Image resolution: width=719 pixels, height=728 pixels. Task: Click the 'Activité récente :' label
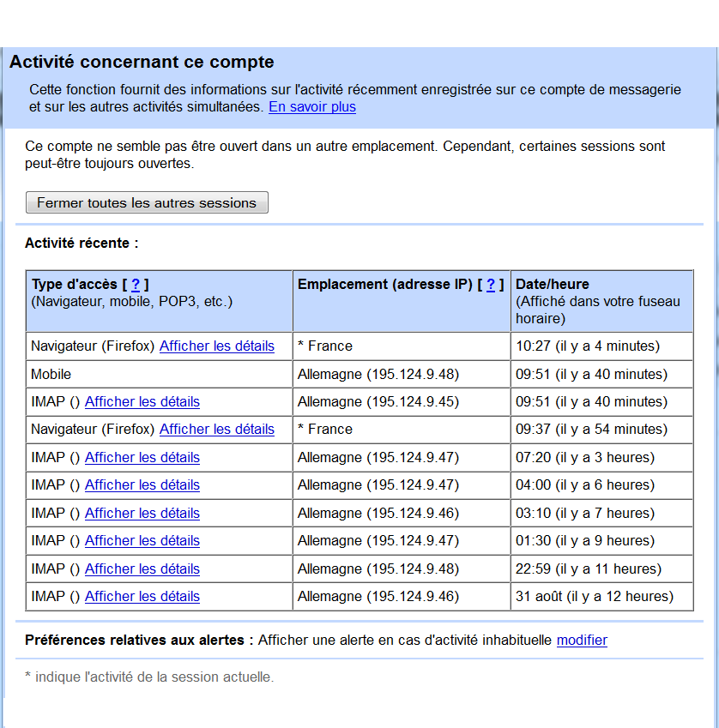(82, 243)
